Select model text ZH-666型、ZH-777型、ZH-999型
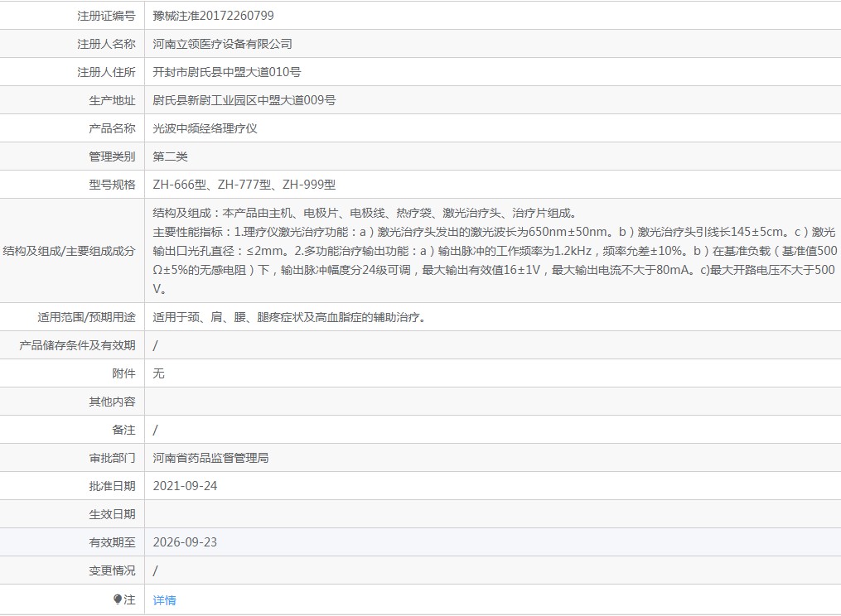The image size is (841, 616). click(244, 185)
